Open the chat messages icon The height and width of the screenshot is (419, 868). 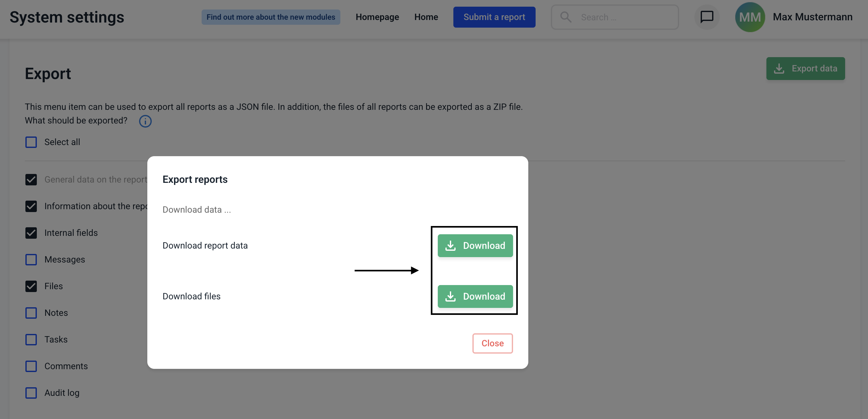coord(707,17)
